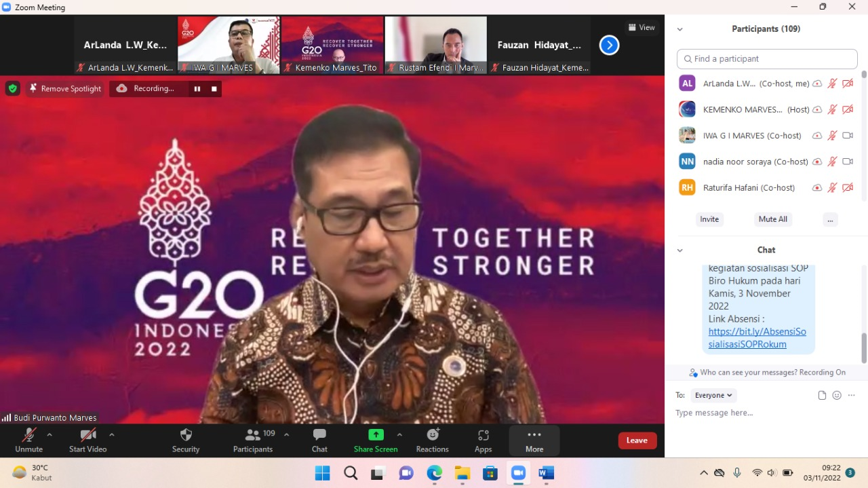868x488 pixels.
Task: Click the green encryption shield icon
Action: (12, 88)
